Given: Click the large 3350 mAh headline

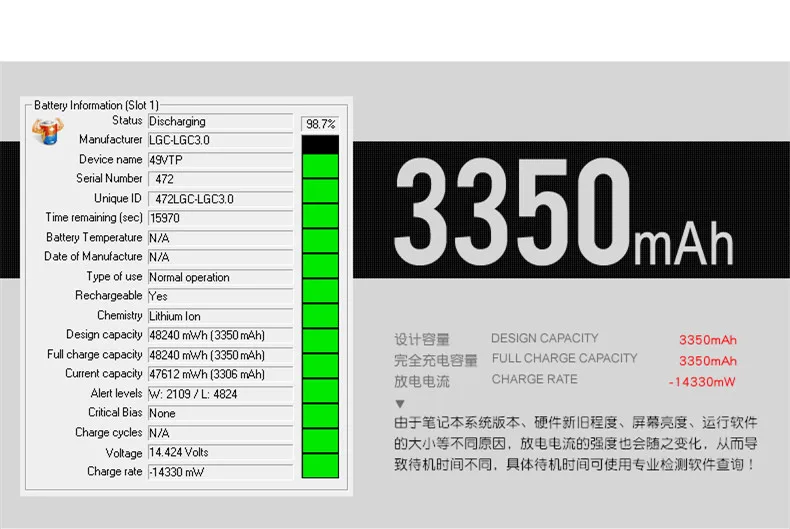Looking at the screenshot, I should pos(563,211).
